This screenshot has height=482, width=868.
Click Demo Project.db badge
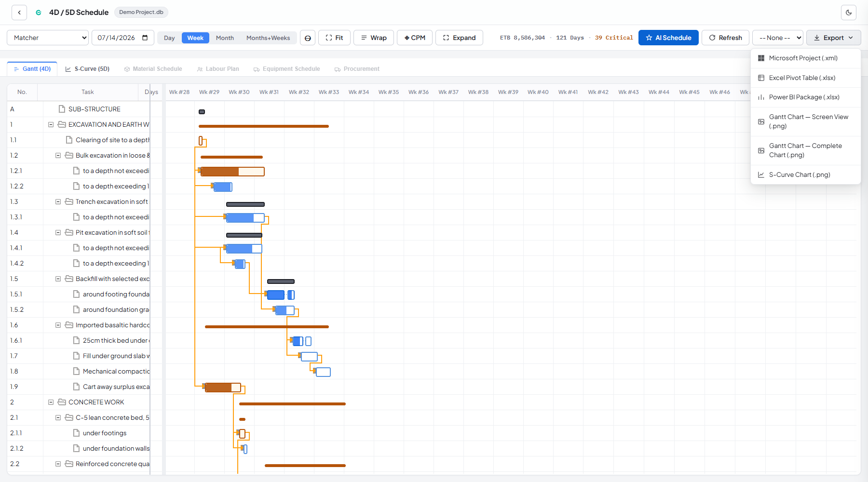[x=141, y=12]
